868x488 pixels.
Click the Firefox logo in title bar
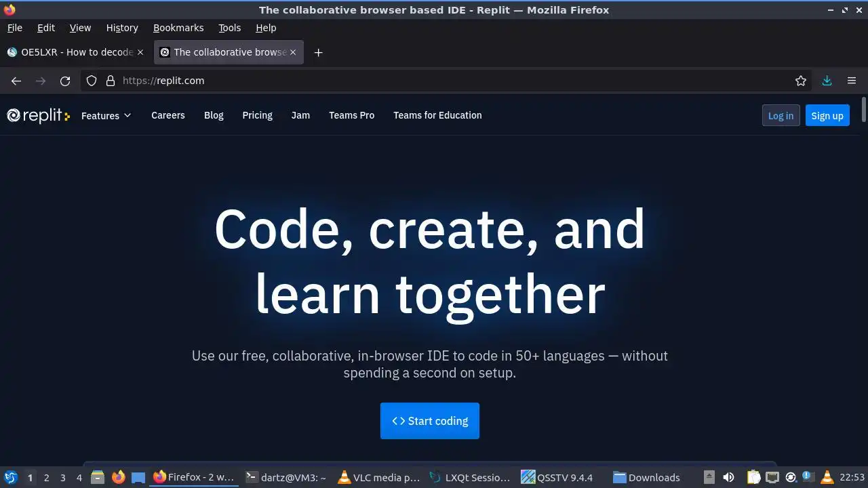9,9
